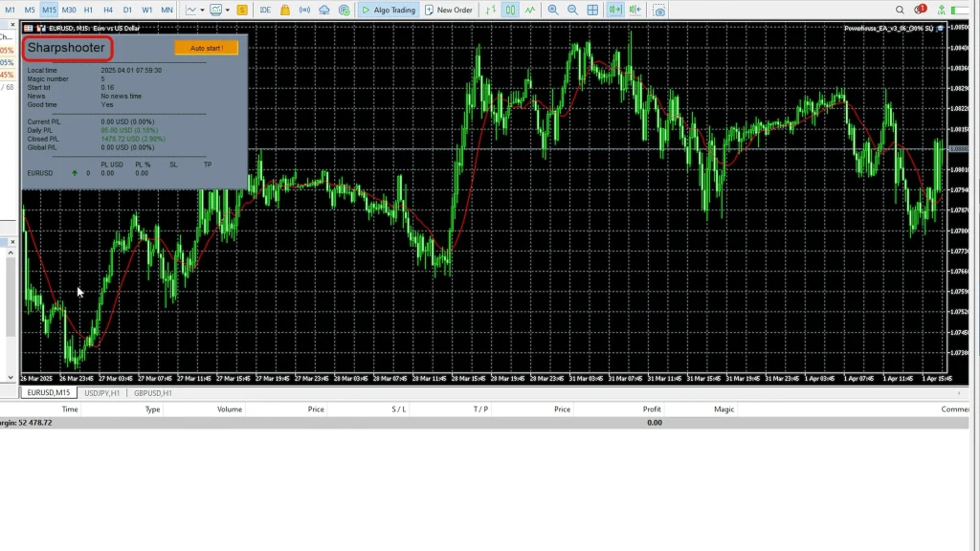Switch to the GBPUSD,H1 chart tab
980x551 pixels.
(x=152, y=393)
